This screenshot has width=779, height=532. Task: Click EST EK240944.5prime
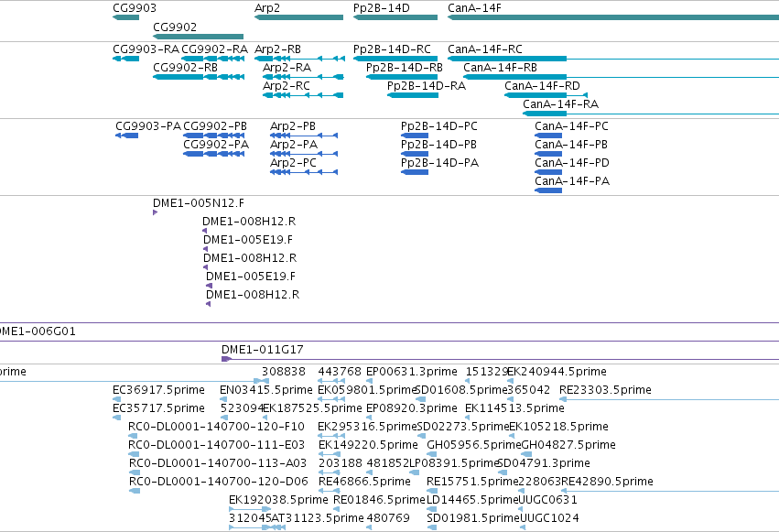pyautogui.click(x=511, y=381)
